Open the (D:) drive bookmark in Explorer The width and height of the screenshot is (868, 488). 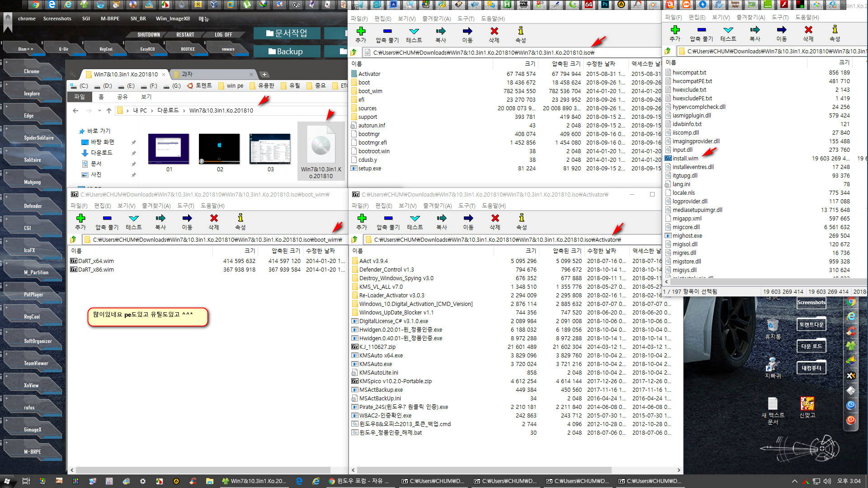point(103,85)
